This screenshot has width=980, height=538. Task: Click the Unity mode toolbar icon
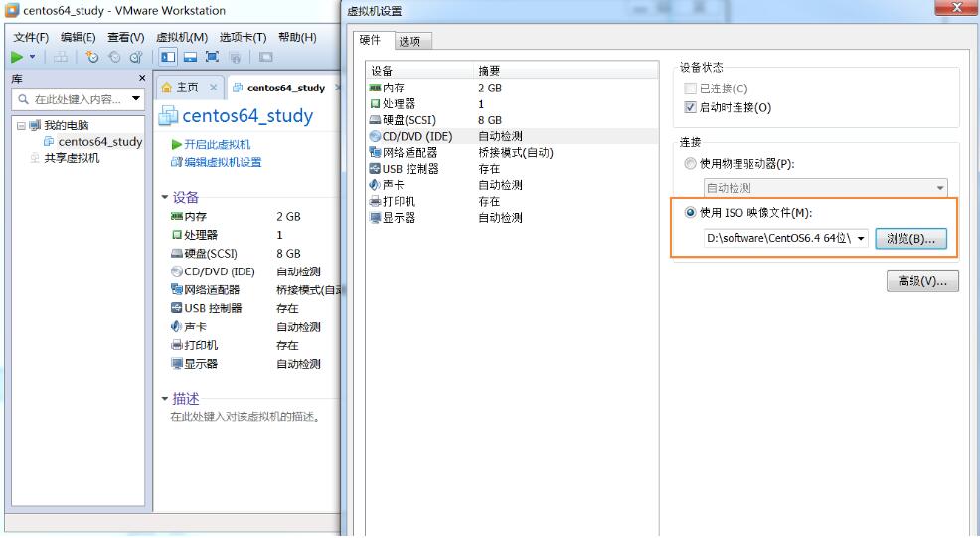235,58
